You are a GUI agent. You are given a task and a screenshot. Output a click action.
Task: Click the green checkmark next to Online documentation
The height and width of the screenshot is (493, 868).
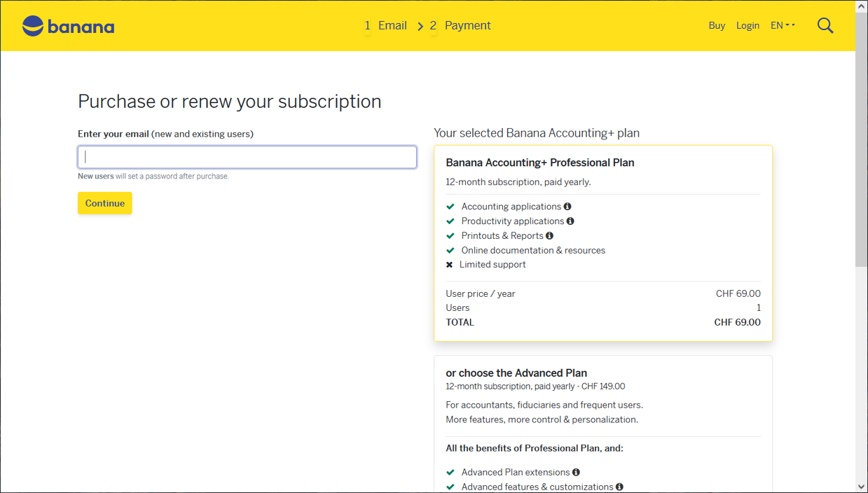pos(450,250)
